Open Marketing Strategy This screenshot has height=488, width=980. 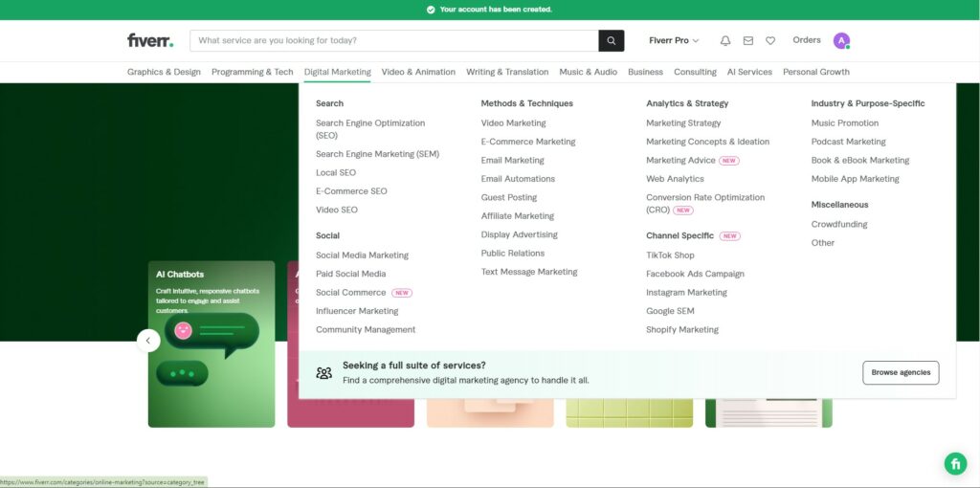[x=683, y=123]
